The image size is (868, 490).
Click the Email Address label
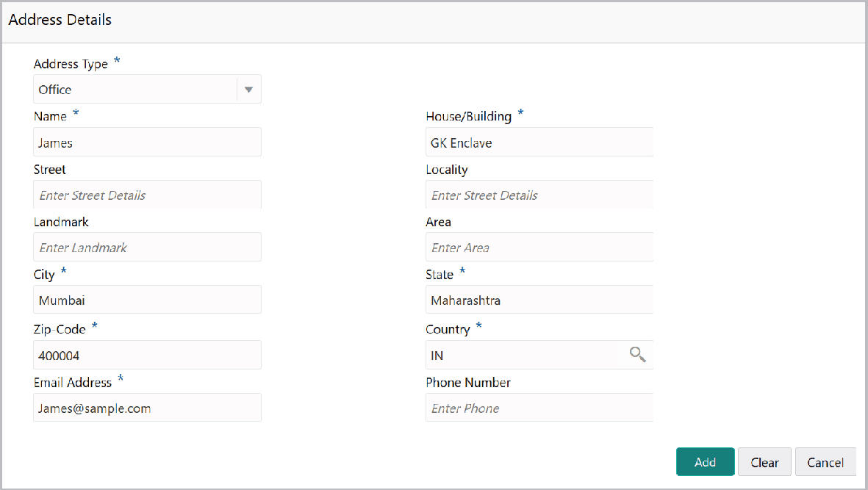click(x=73, y=383)
